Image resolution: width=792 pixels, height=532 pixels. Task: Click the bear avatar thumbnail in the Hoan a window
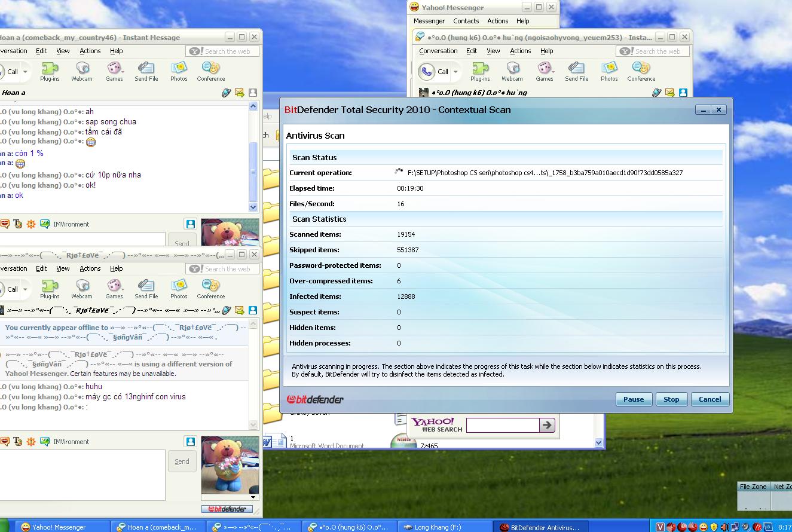tap(230, 233)
